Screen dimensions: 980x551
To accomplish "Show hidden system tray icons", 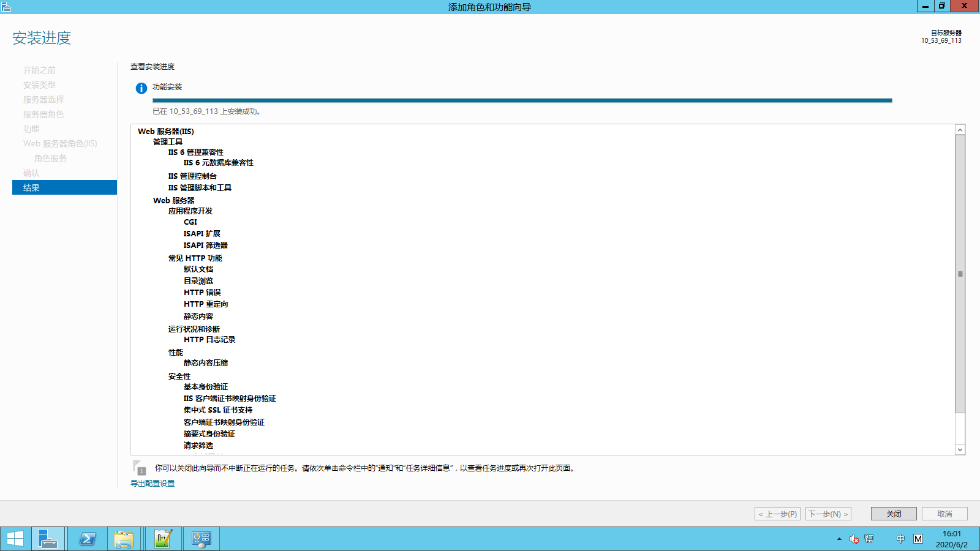I will pos(839,539).
